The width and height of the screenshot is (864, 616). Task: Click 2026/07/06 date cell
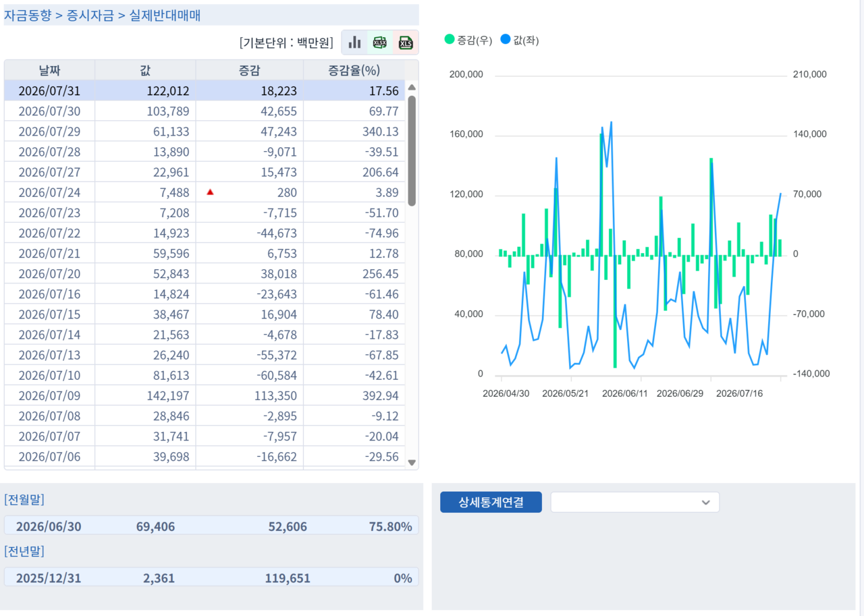[49, 457]
